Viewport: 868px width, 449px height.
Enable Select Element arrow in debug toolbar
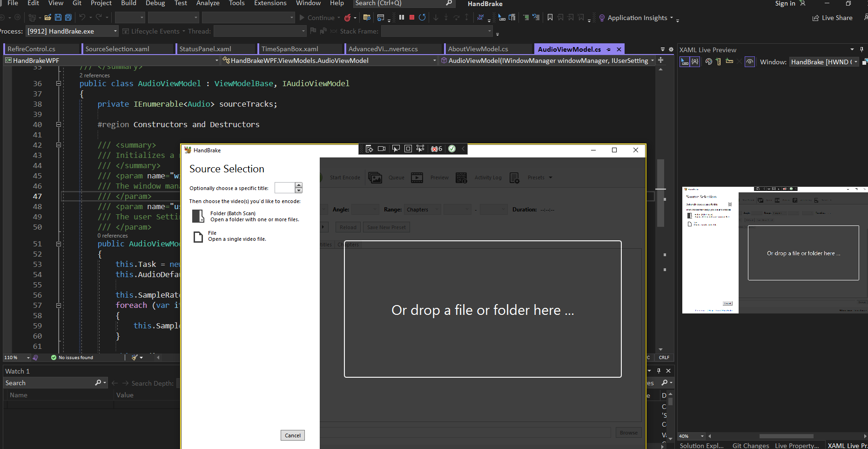(x=396, y=149)
